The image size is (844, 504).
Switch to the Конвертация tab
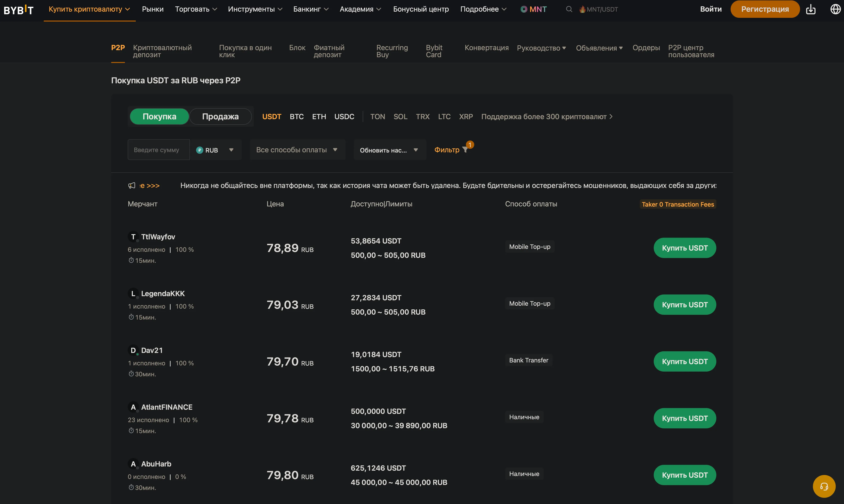point(486,48)
